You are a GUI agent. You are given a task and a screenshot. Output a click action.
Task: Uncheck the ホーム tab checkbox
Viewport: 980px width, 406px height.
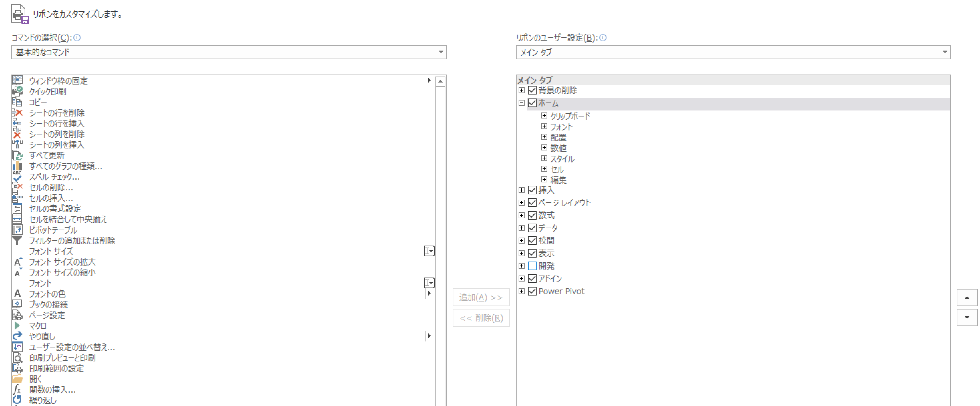(x=532, y=103)
